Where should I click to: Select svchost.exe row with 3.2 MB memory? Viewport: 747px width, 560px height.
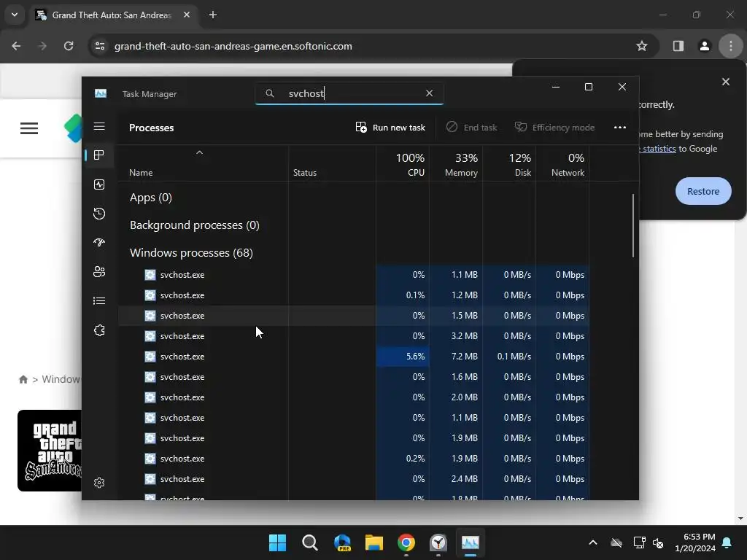click(354, 336)
